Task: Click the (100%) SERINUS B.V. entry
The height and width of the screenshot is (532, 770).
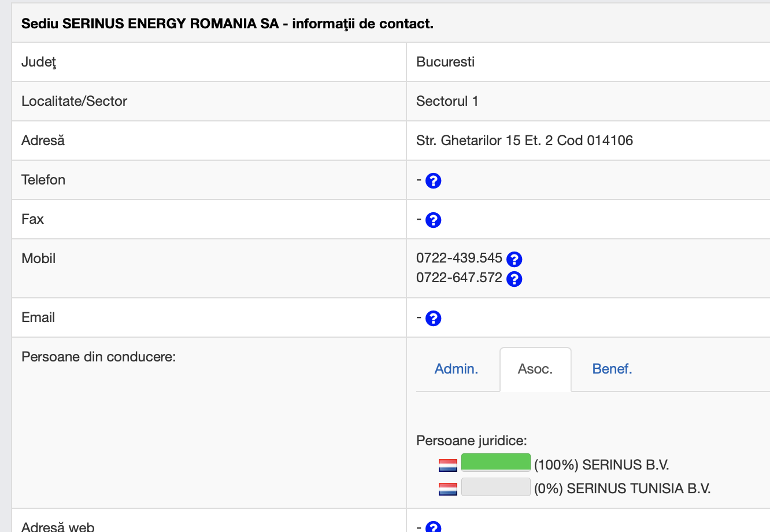Action: 601,465
